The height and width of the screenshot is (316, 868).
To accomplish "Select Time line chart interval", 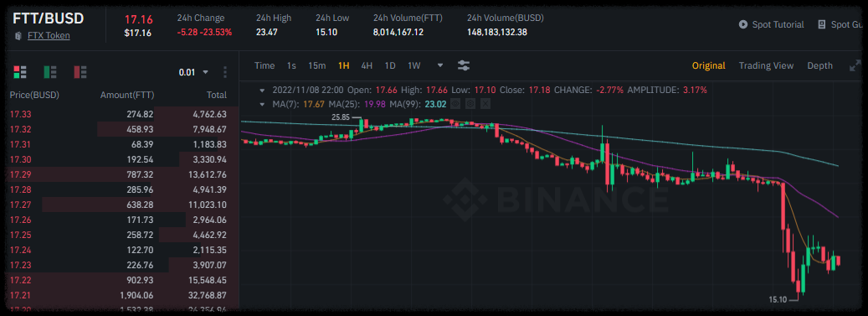I will [265, 65].
